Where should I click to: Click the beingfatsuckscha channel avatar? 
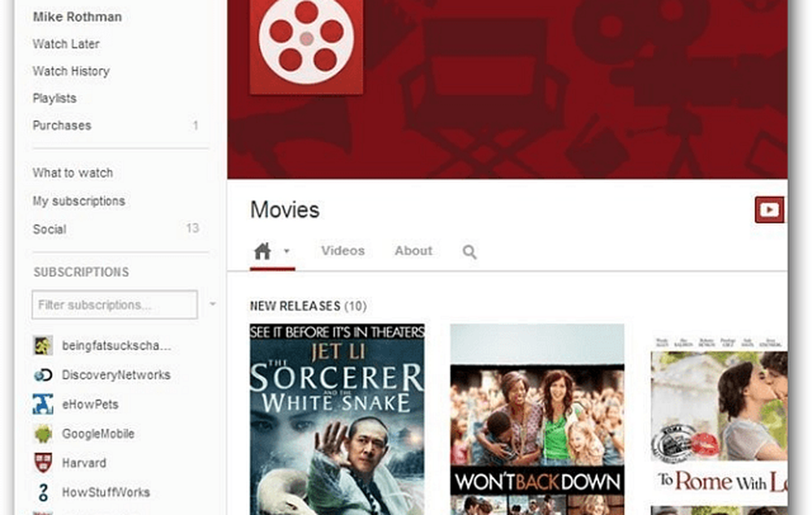(43, 345)
